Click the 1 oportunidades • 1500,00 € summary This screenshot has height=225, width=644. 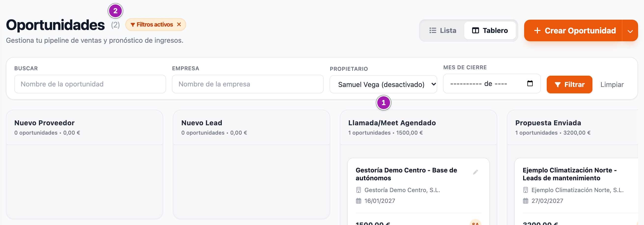coord(386,133)
